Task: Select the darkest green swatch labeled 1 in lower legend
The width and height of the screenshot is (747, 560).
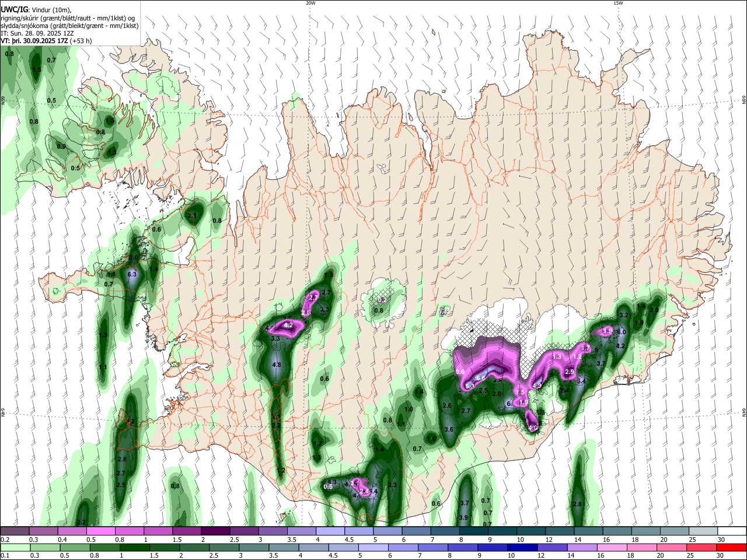Action: [135, 547]
